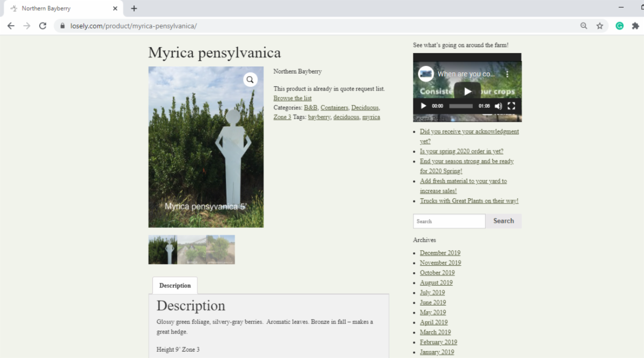Click the bayberry tag link
The height and width of the screenshot is (358, 644).
319,117
